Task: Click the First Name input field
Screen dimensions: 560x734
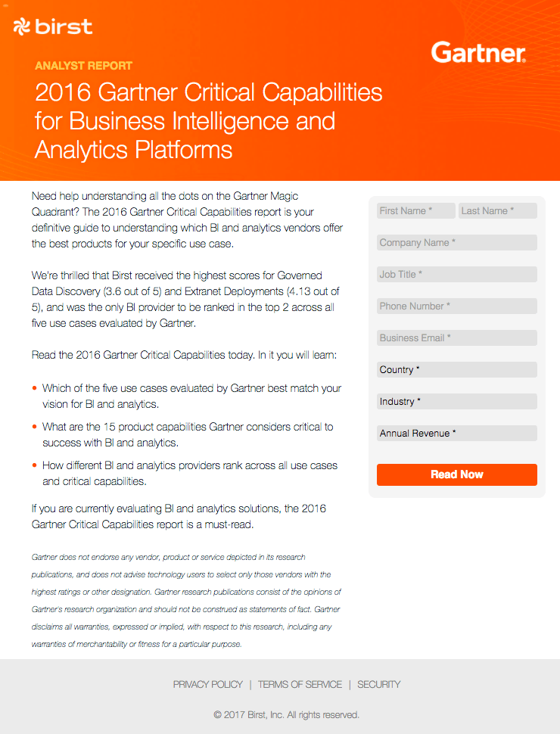Action: click(415, 210)
